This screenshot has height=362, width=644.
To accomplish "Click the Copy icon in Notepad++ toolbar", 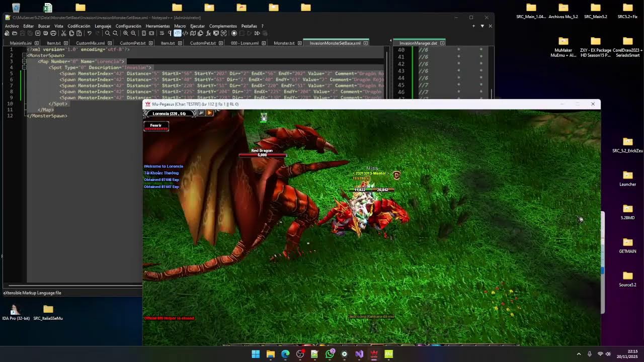I will 71,33.
